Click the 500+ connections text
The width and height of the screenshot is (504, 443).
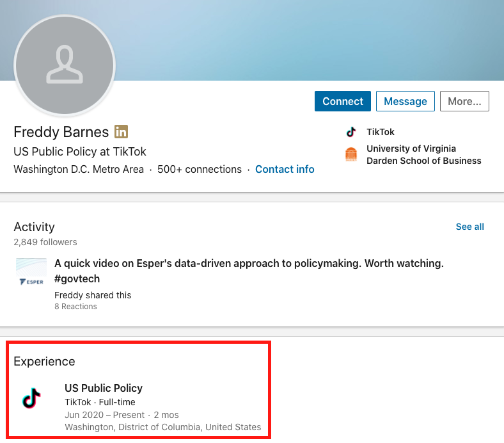[200, 169]
